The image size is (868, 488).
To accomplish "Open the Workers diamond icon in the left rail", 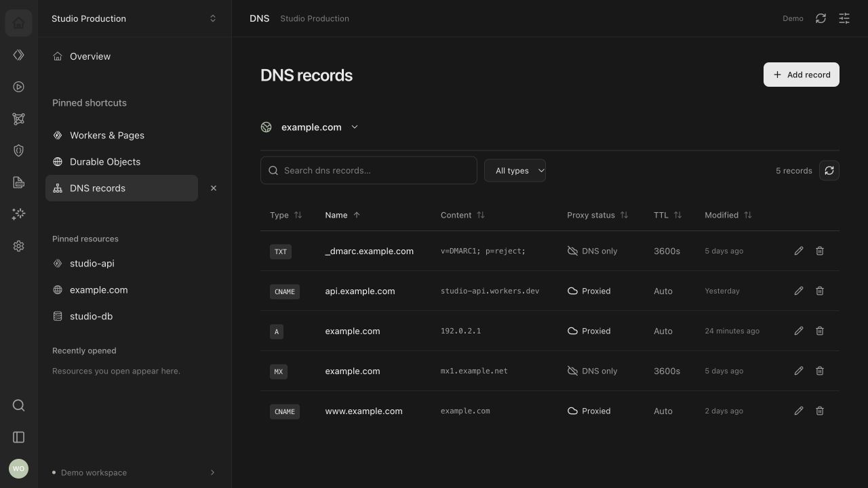I will [18, 55].
